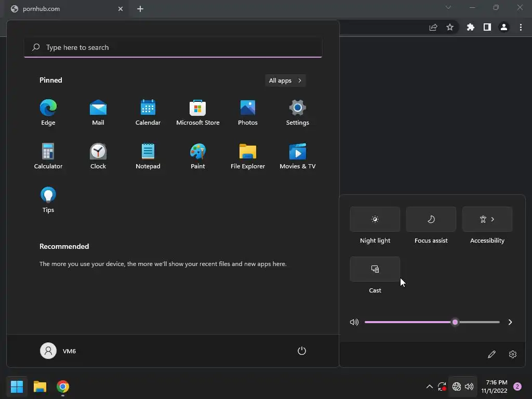Open File Explorer from taskbar
This screenshot has width=532, height=399.
(x=39, y=387)
